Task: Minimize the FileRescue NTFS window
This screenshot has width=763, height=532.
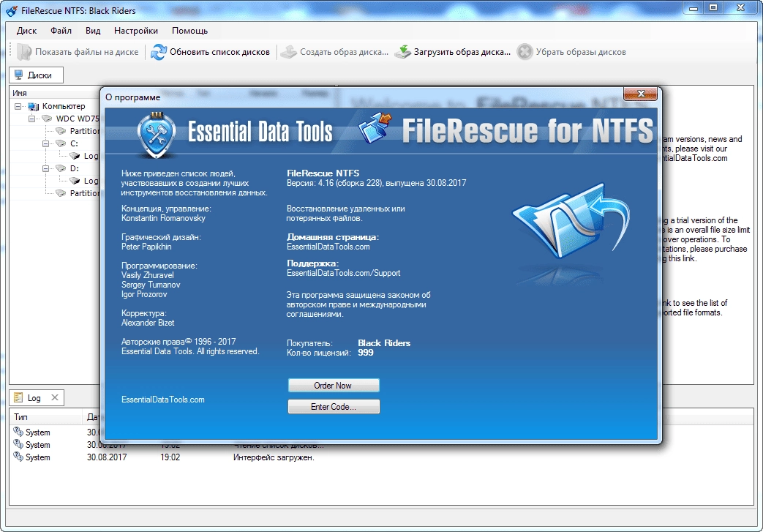Action: 693,7
